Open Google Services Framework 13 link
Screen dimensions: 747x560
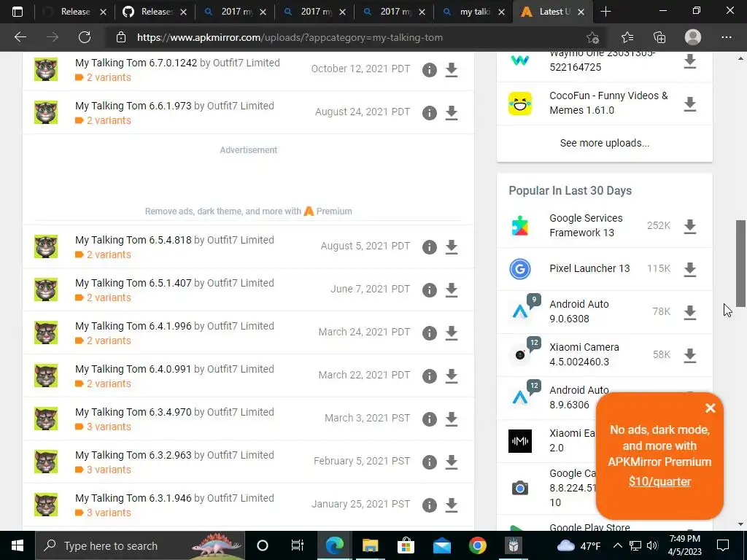click(586, 225)
